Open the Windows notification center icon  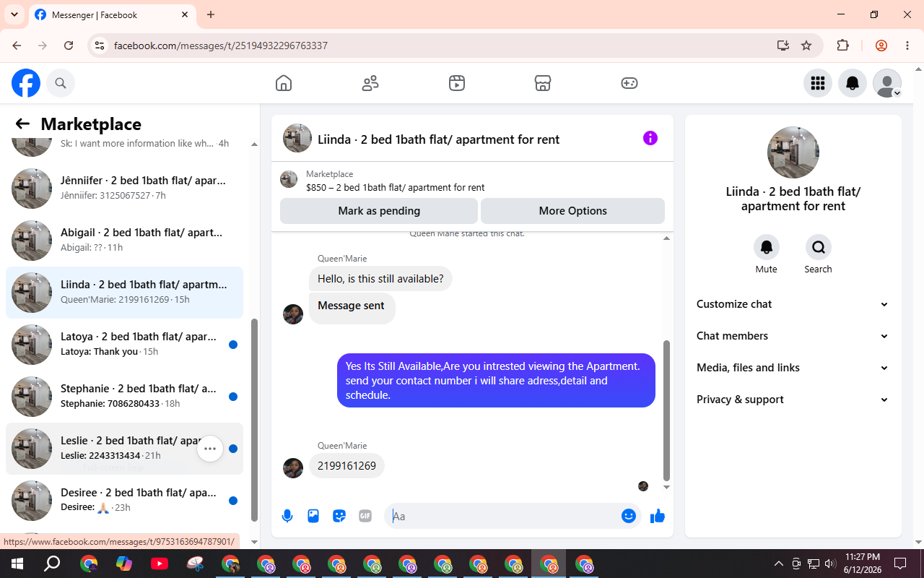900,564
